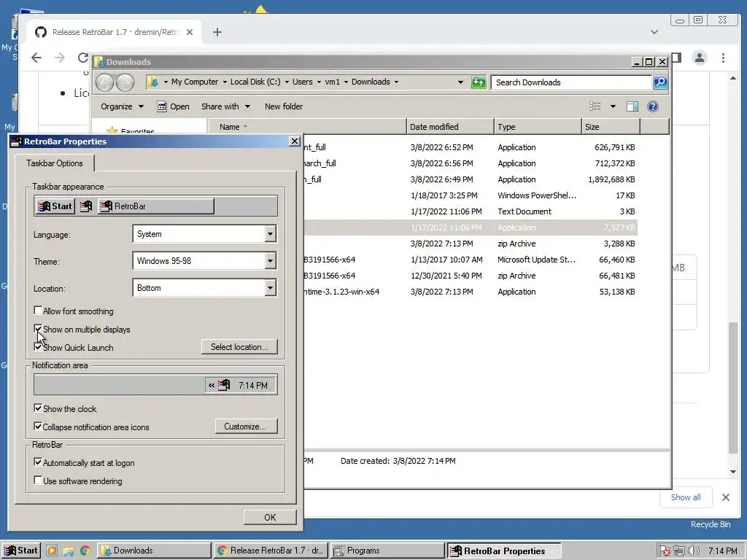The height and width of the screenshot is (560, 747).
Task: Open a new Chrome tab
Action: tap(217, 32)
